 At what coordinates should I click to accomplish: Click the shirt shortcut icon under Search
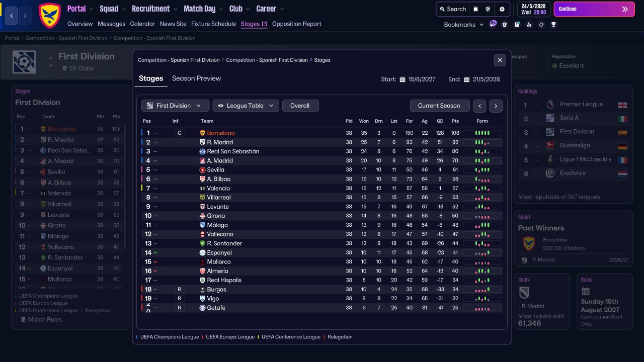[505, 24]
